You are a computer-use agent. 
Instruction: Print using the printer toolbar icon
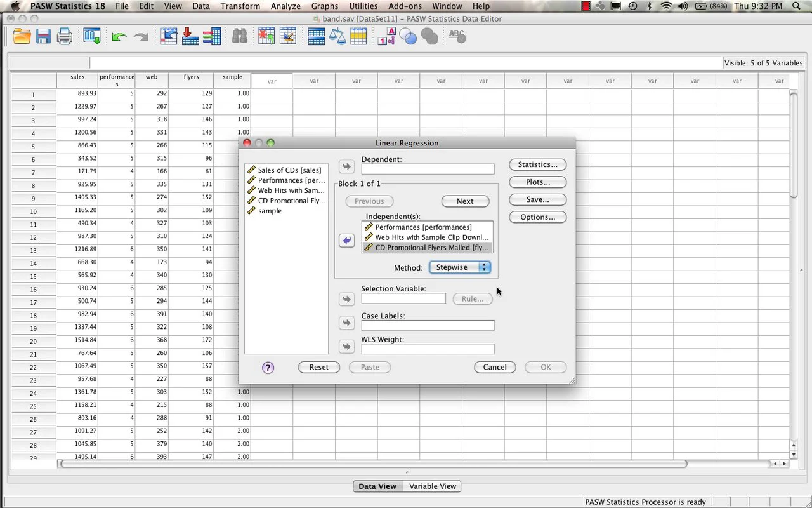pyautogui.click(x=65, y=36)
